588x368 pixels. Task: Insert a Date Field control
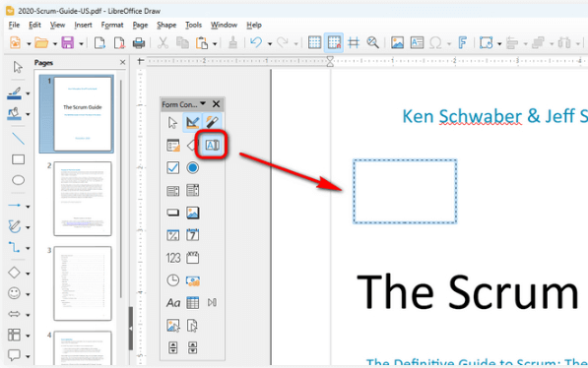[x=193, y=235]
